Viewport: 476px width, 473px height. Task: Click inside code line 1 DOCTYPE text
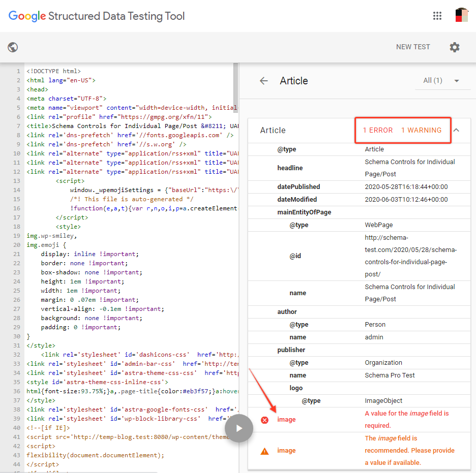[x=53, y=71]
